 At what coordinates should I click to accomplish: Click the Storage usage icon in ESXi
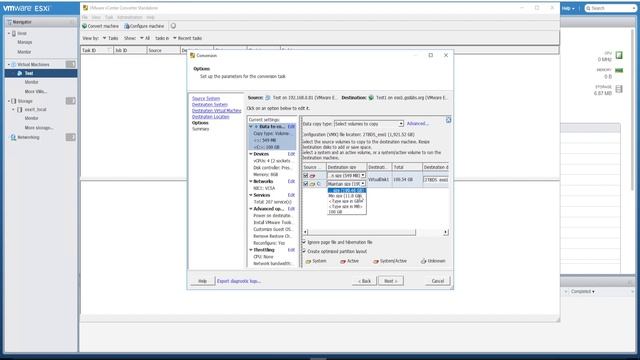click(x=619, y=89)
